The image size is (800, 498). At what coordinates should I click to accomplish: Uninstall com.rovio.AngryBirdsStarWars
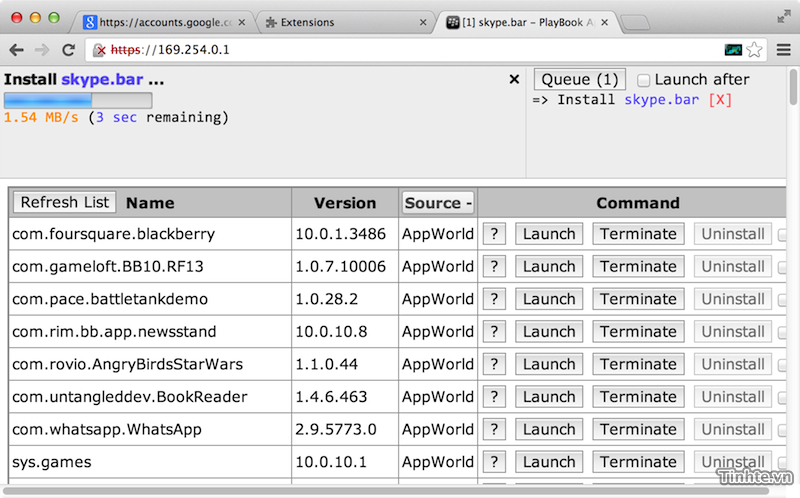[x=733, y=364]
